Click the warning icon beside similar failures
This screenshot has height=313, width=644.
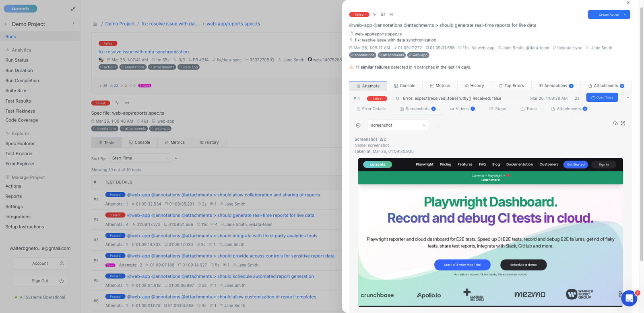pyautogui.click(x=351, y=67)
